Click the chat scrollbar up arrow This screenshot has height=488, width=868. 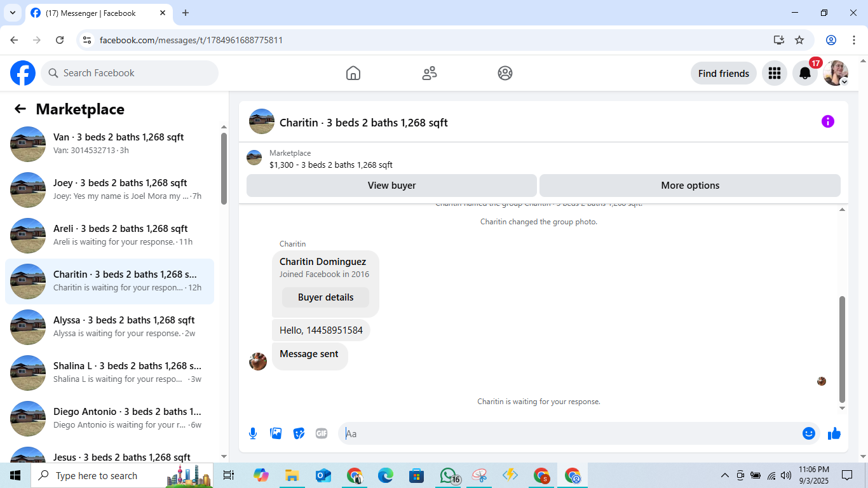pyautogui.click(x=843, y=209)
